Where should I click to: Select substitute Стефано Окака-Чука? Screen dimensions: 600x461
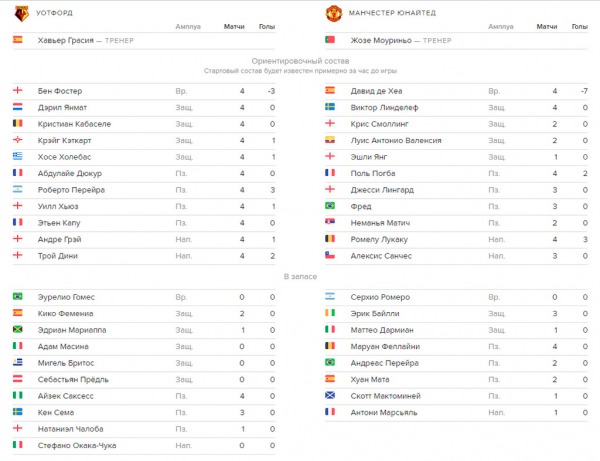(77, 446)
